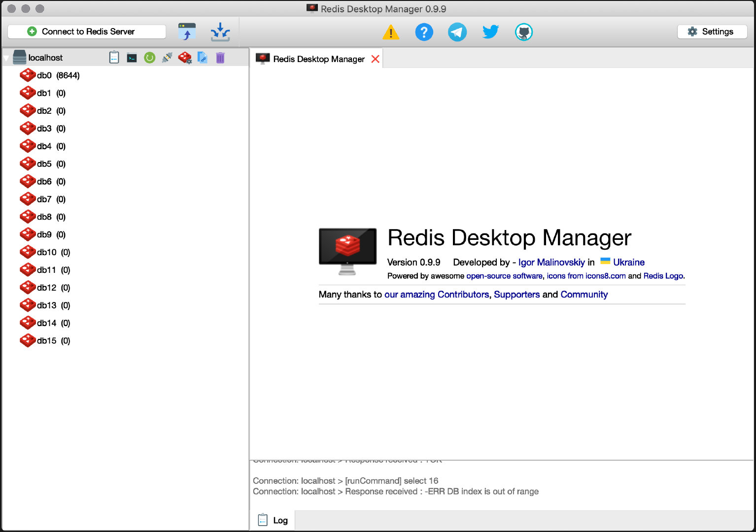
Task: Select db7 (0) database
Action: (43, 199)
